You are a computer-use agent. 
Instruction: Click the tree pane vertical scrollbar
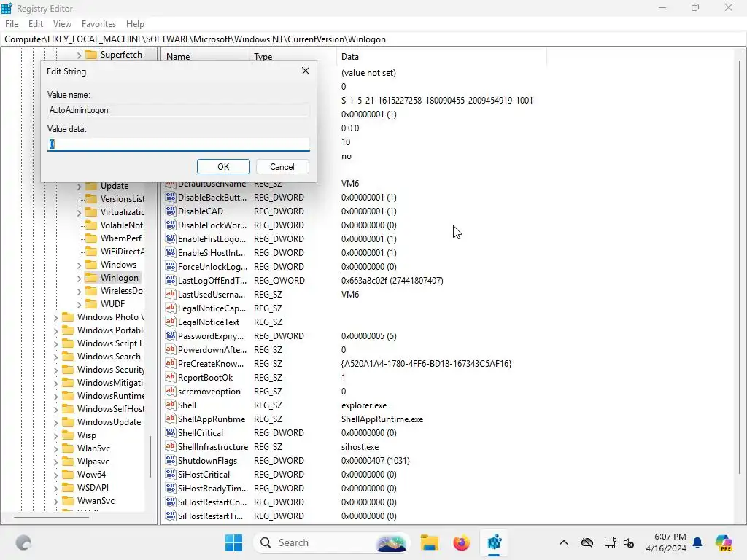tap(151, 456)
